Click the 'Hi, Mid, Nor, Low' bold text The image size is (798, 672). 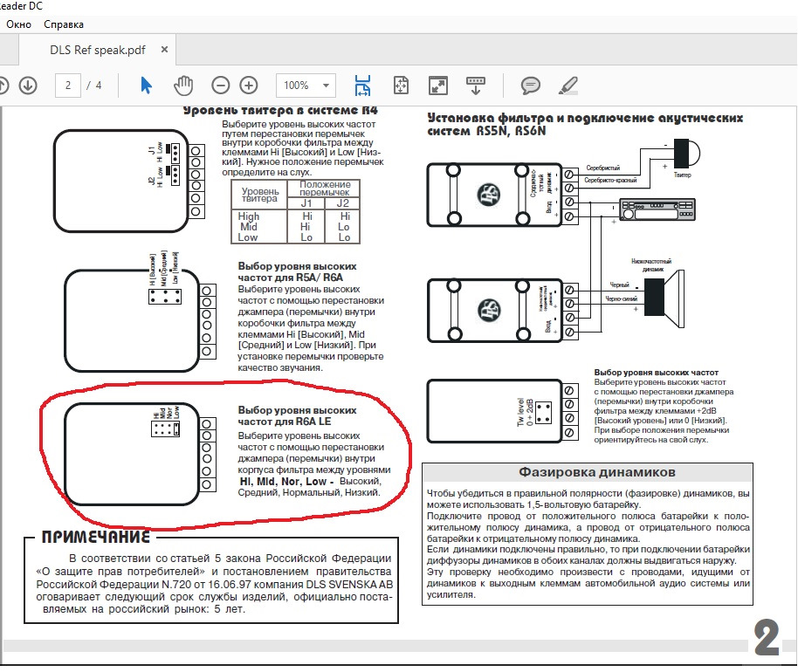pyautogui.click(x=283, y=481)
